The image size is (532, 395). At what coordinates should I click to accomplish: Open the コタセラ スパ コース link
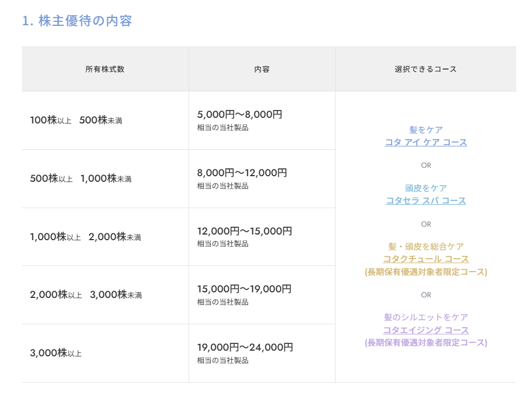[426, 200]
